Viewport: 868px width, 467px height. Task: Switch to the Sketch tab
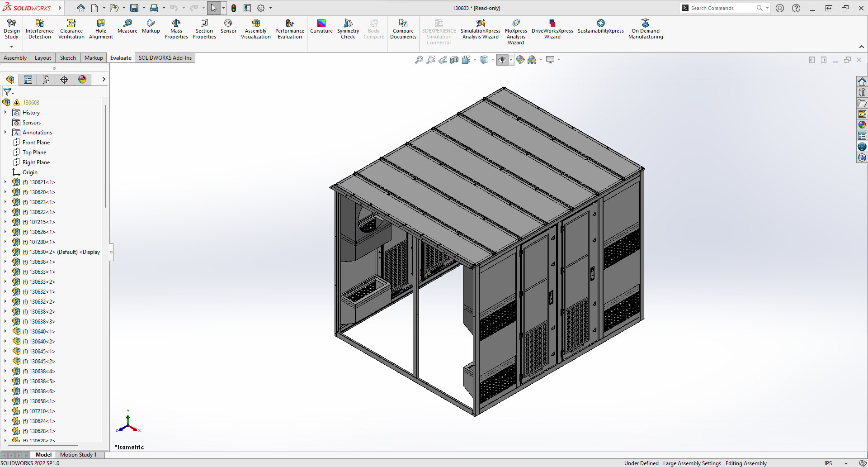point(68,58)
